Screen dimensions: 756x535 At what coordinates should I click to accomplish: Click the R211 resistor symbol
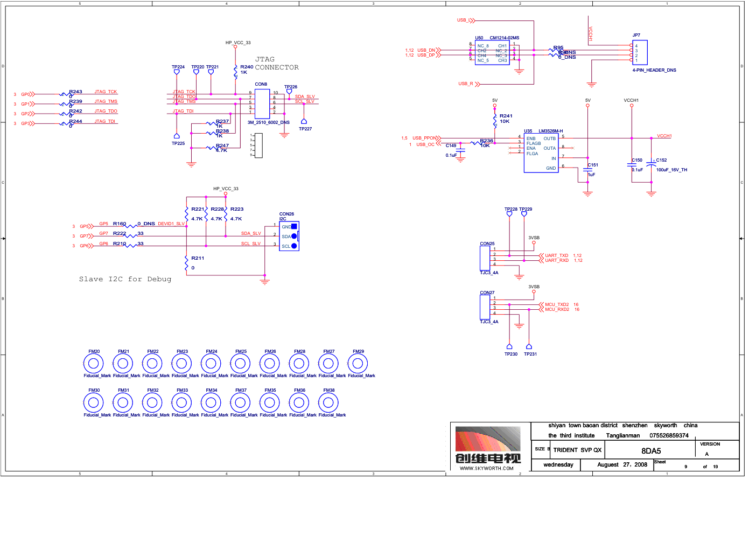(186, 262)
